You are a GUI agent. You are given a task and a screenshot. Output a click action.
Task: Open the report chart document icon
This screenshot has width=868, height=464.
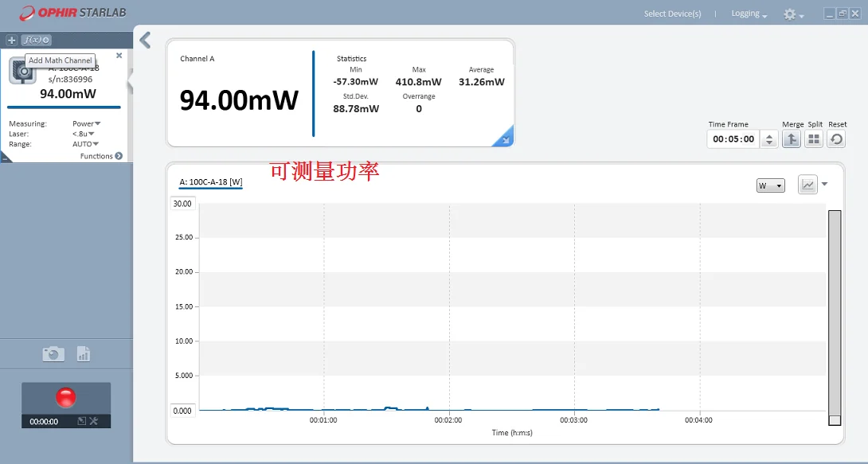point(83,354)
